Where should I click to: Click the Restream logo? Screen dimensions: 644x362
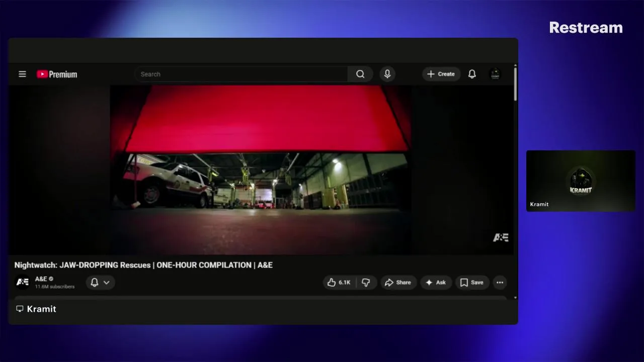(x=586, y=28)
